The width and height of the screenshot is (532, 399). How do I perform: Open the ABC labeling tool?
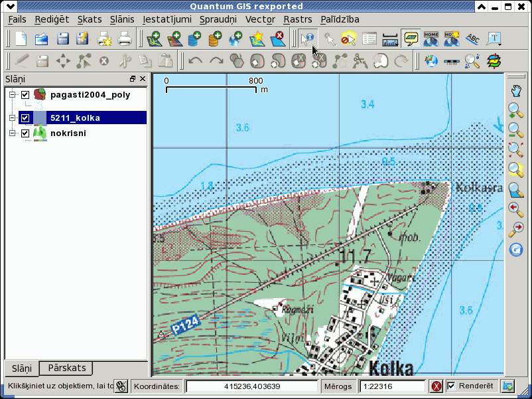472,39
